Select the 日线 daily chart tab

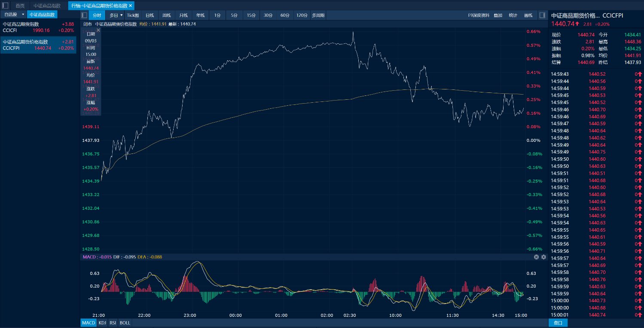tap(150, 15)
